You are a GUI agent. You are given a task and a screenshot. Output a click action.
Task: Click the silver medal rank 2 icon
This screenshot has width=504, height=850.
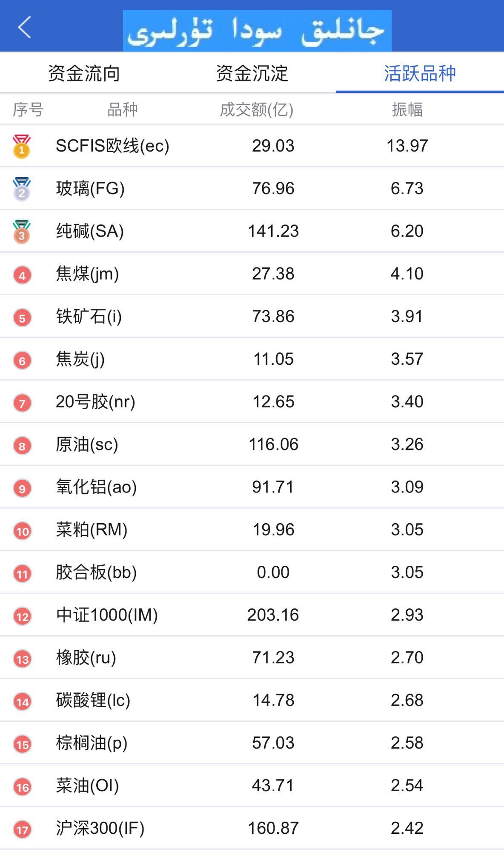tap(22, 189)
